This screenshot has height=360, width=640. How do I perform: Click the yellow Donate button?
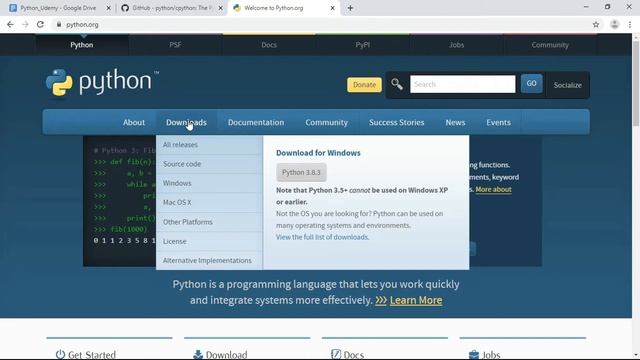(x=364, y=84)
